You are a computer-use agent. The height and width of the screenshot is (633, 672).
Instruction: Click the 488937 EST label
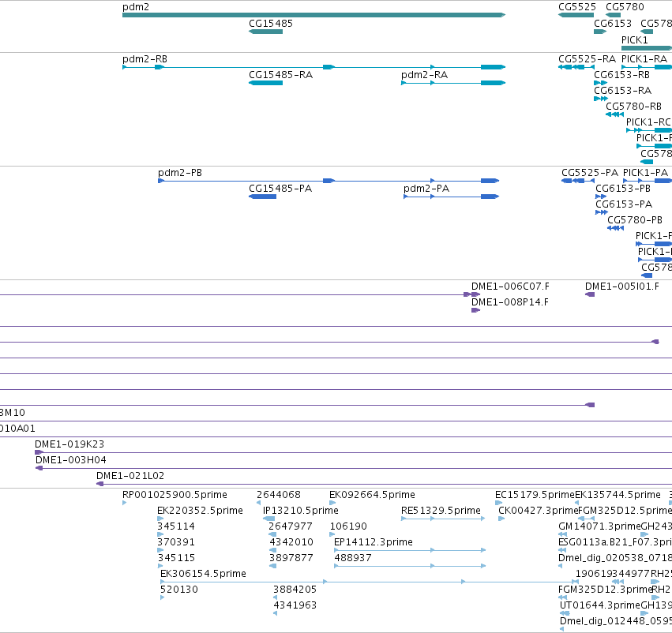pos(353,558)
